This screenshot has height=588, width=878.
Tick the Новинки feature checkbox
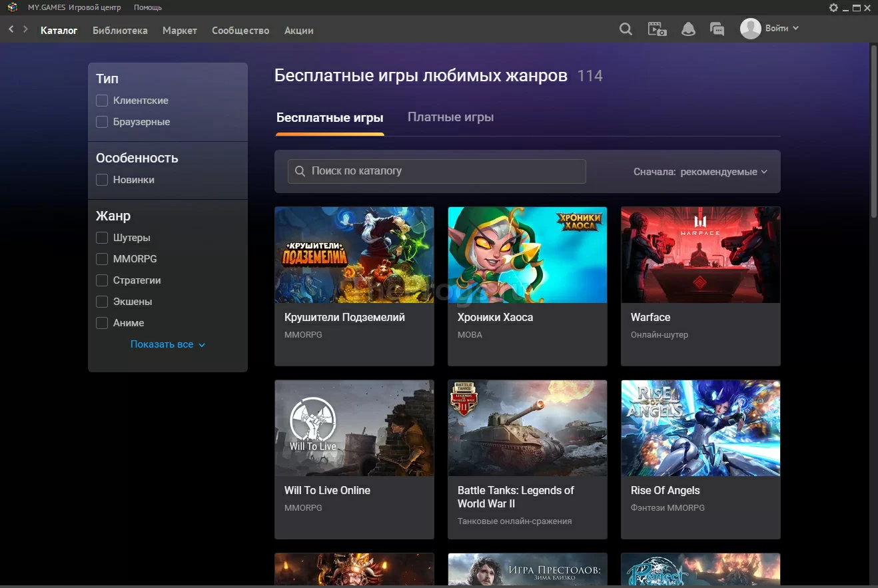tap(102, 180)
